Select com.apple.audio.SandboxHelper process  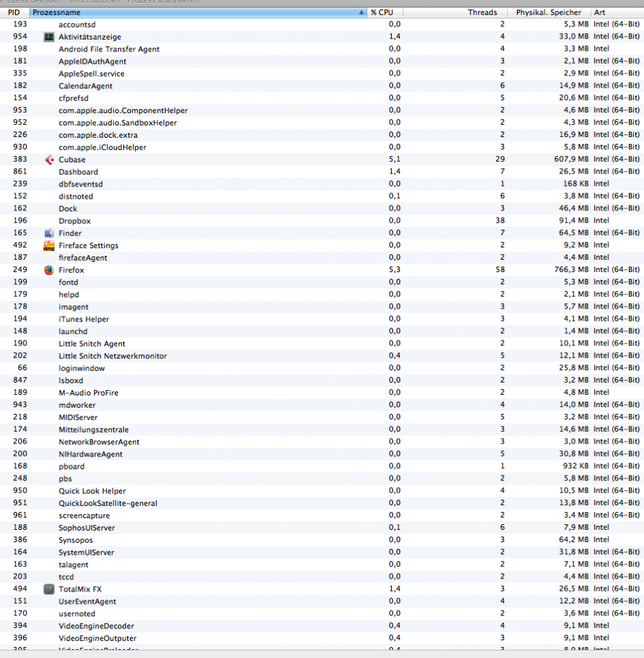click(118, 123)
